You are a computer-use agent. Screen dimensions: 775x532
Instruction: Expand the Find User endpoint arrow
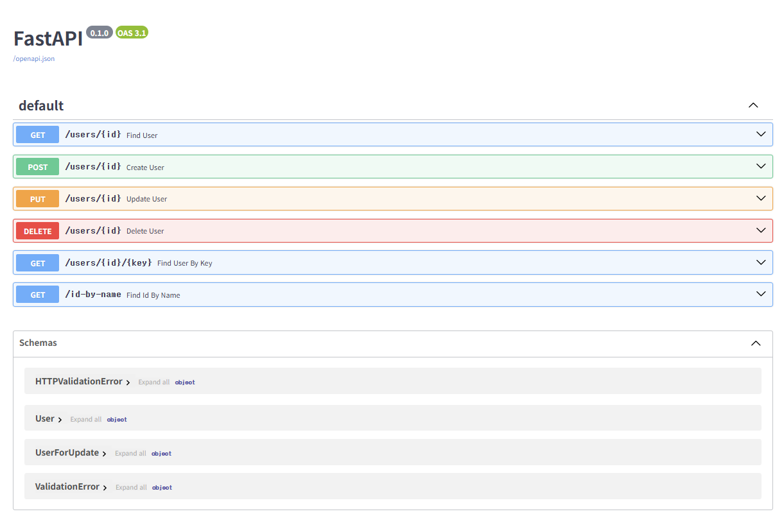click(x=761, y=134)
